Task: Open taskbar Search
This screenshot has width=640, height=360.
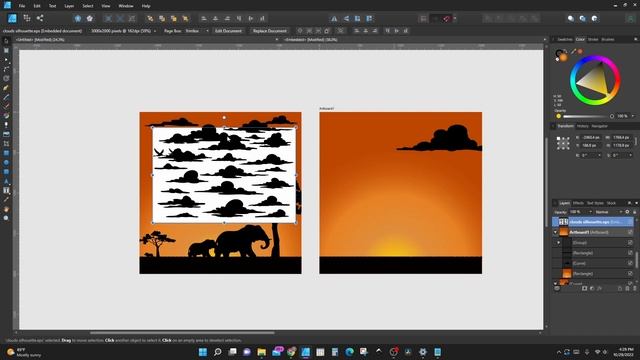Action: (x=218, y=352)
